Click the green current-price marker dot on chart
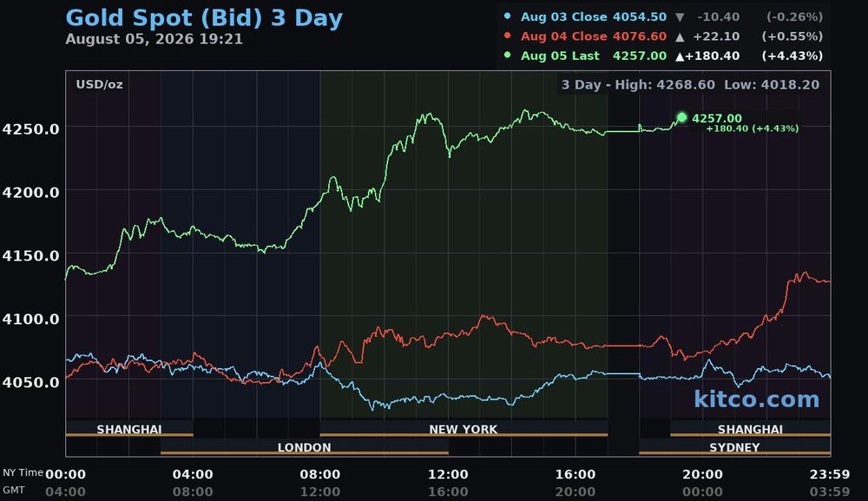Image resolution: width=868 pixels, height=501 pixels. coord(682,117)
